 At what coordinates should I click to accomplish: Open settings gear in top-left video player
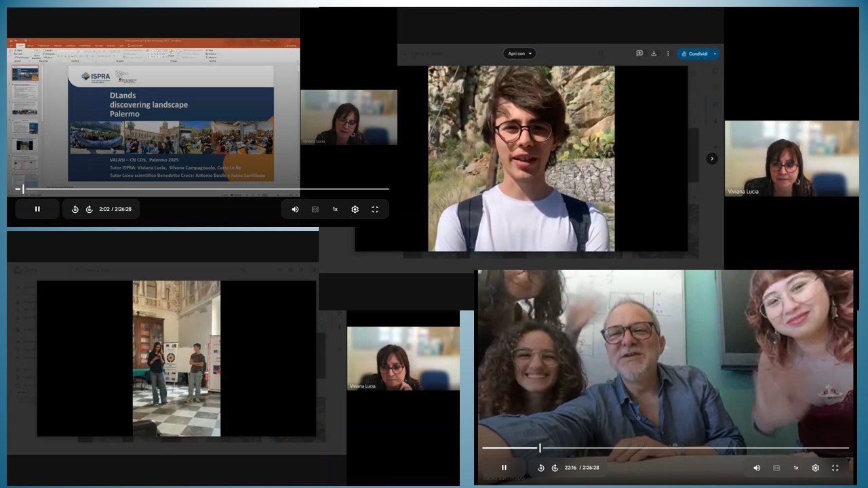click(355, 209)
